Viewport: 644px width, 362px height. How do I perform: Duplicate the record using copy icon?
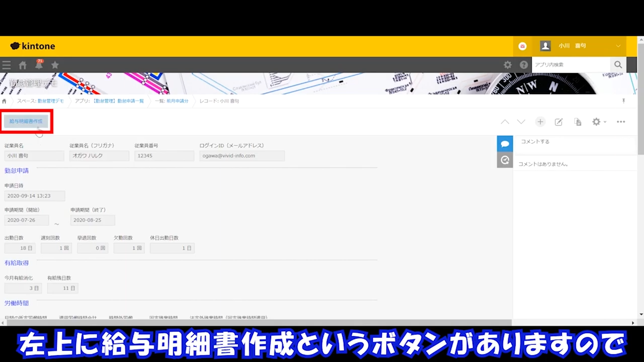tap(578, 122)
